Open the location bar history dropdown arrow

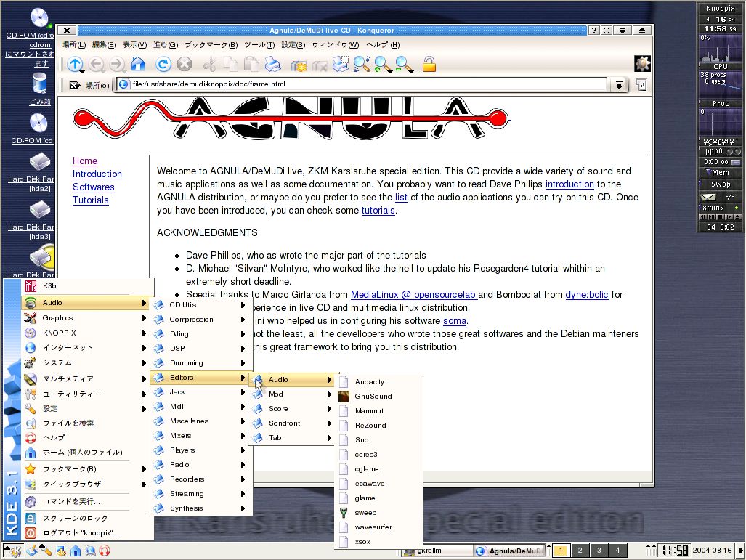(x=618, y=85)
